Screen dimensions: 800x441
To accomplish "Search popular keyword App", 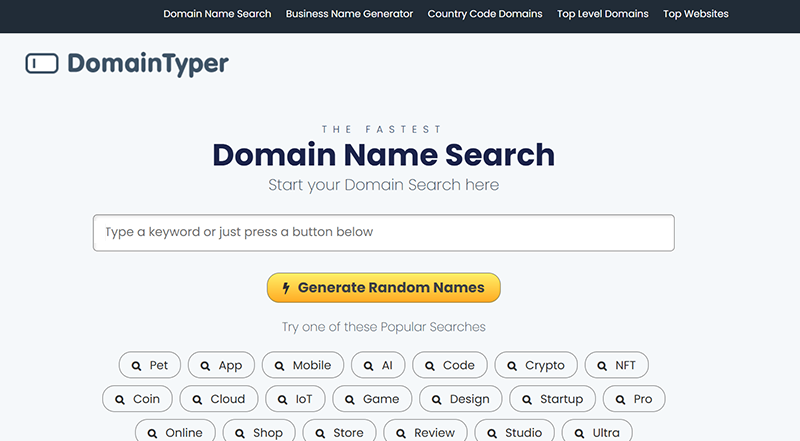I will click(221, 365).
